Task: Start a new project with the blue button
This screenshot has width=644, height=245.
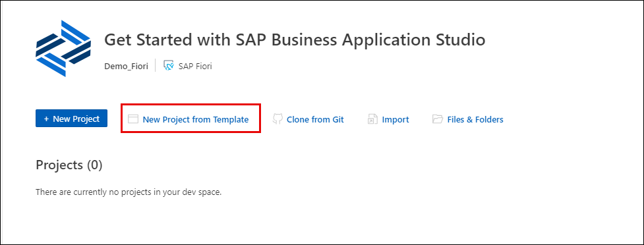Action: coord(71,118)
